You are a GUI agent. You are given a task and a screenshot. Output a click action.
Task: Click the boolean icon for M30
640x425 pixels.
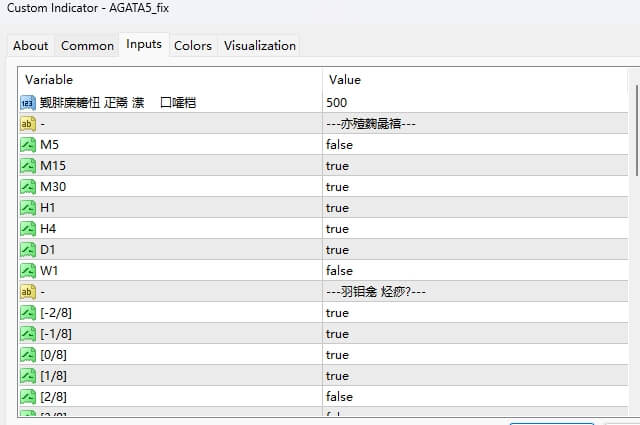28,187
